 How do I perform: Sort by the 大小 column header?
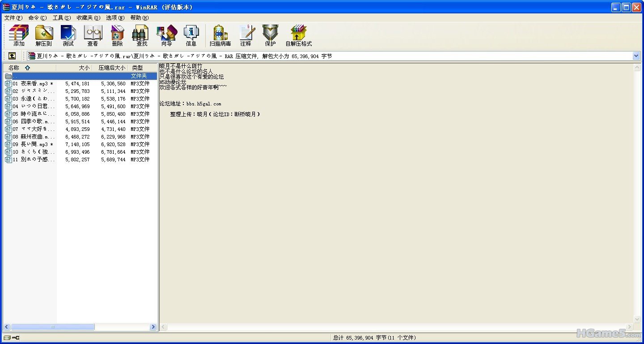[x=74, y=68]
